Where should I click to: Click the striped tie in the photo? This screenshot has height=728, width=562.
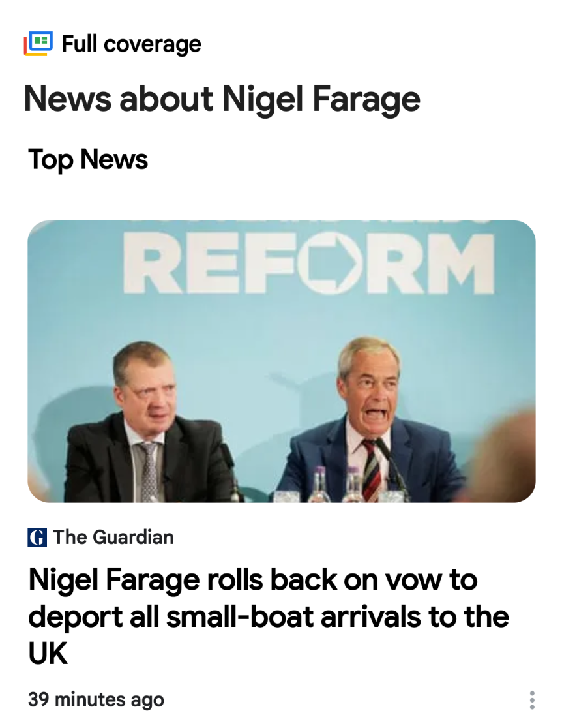pyautogui.click(x=370, y=470)
